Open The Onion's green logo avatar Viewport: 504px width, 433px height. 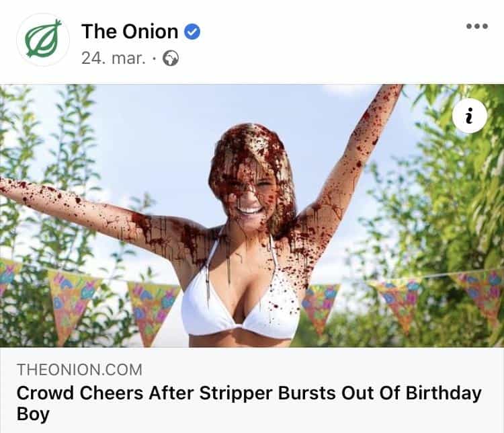[x=43, y=40]
